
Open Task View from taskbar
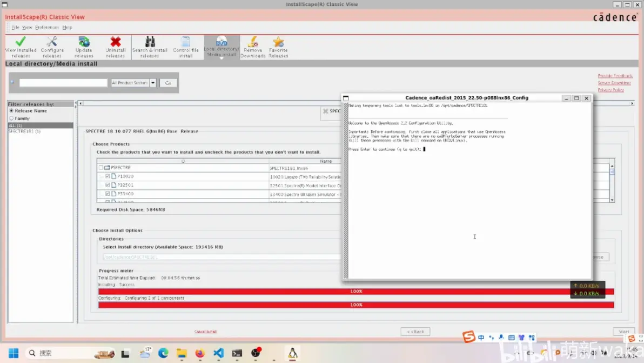click(125, 353)
